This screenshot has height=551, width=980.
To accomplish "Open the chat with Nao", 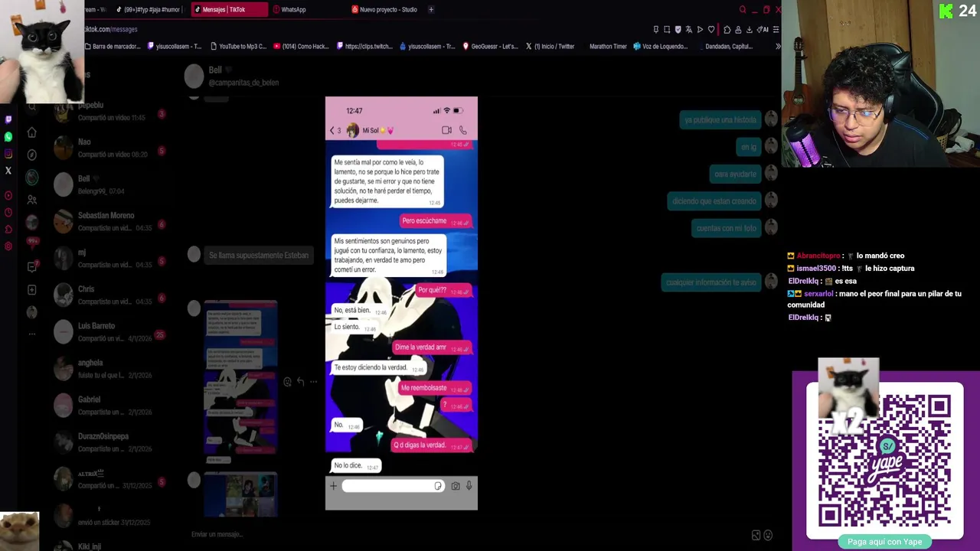I will point(111,148).
